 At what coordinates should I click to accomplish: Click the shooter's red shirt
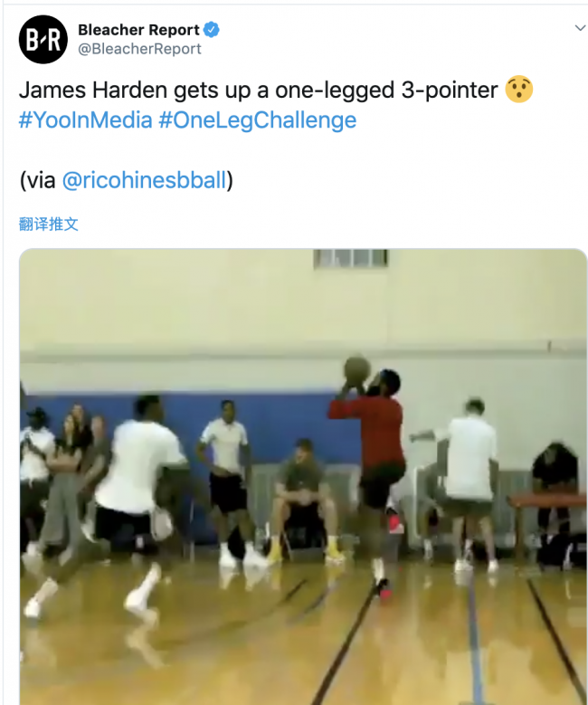(x=373, y=431)
